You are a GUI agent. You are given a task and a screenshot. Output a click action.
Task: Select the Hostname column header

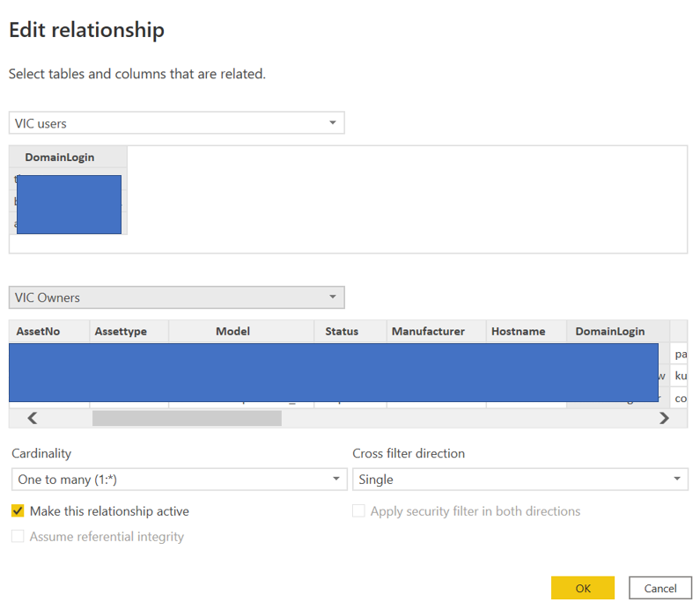527,332
